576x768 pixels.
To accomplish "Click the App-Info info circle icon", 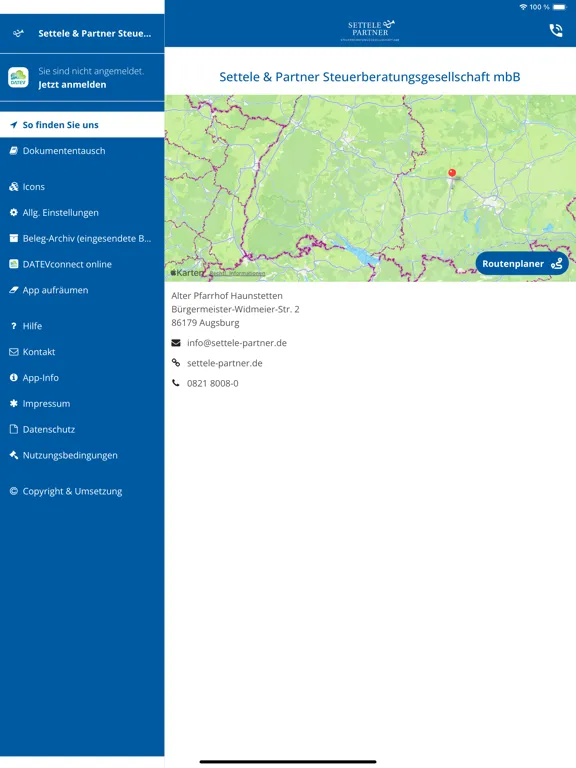I will (14, 378).
